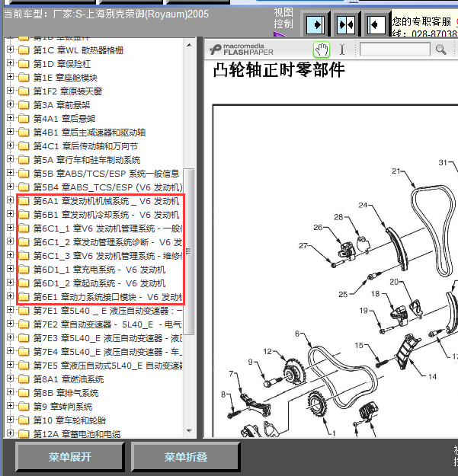Expand the 第1D 章保险杠 node
The height and width of the screenshot is (476, 458).
(10, 63)
